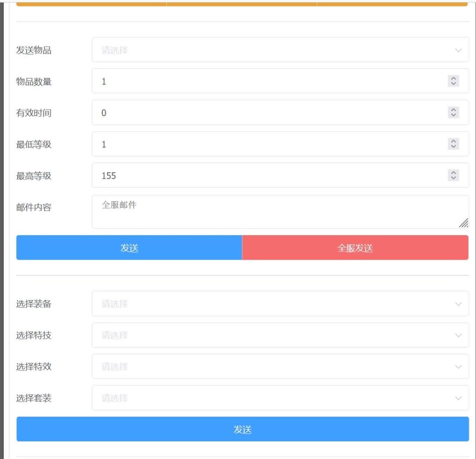Click the bottom 发送 button under the dropdowns
Screen dimensions: 476x459
pos(243,429)
